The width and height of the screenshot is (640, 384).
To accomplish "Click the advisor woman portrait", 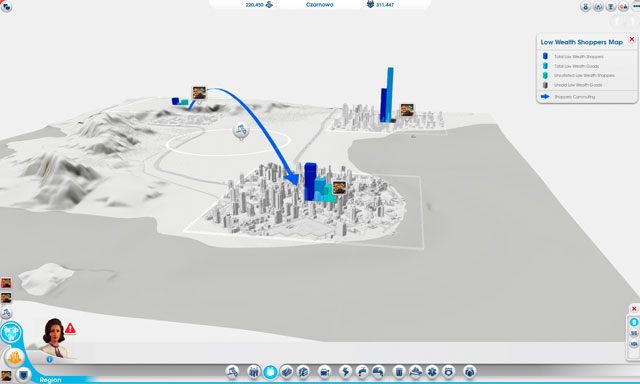I will click(54, 337).
